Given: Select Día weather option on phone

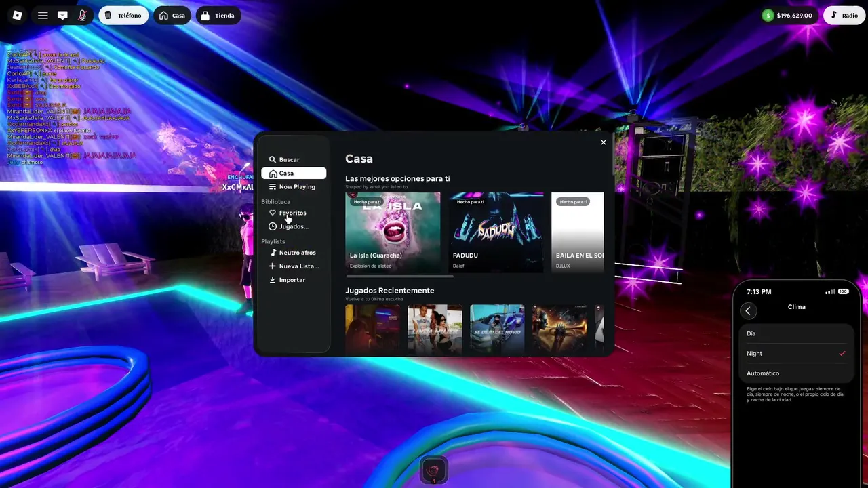Looking at the screenshot, I should [x=796, y=333].
